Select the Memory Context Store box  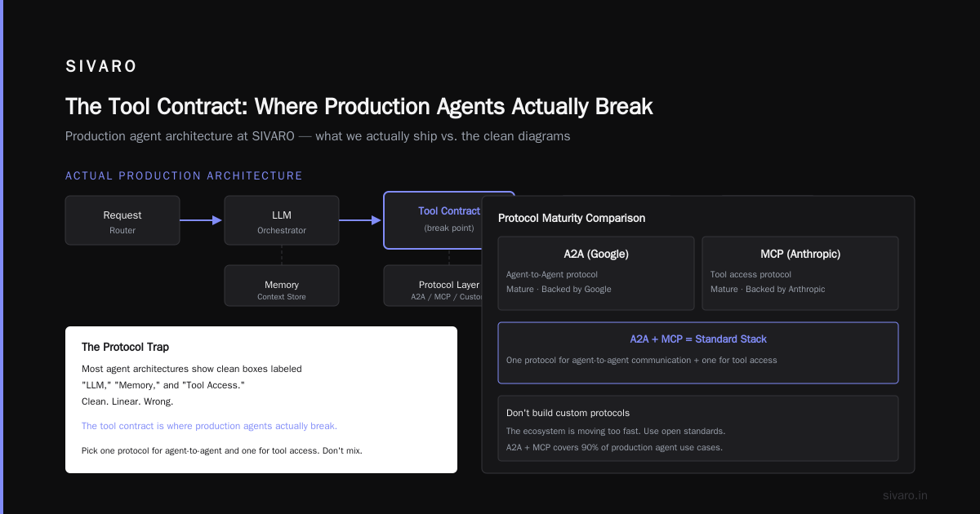[x=282, y=286]
